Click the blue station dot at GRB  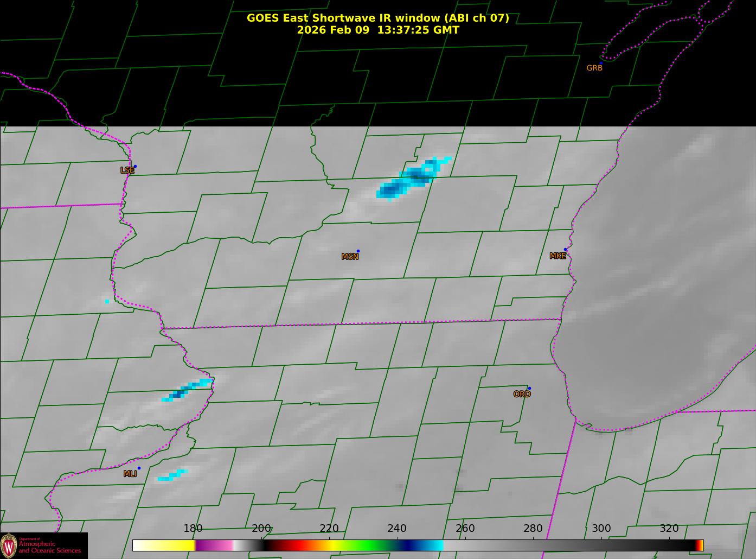(x=601, y=63)
